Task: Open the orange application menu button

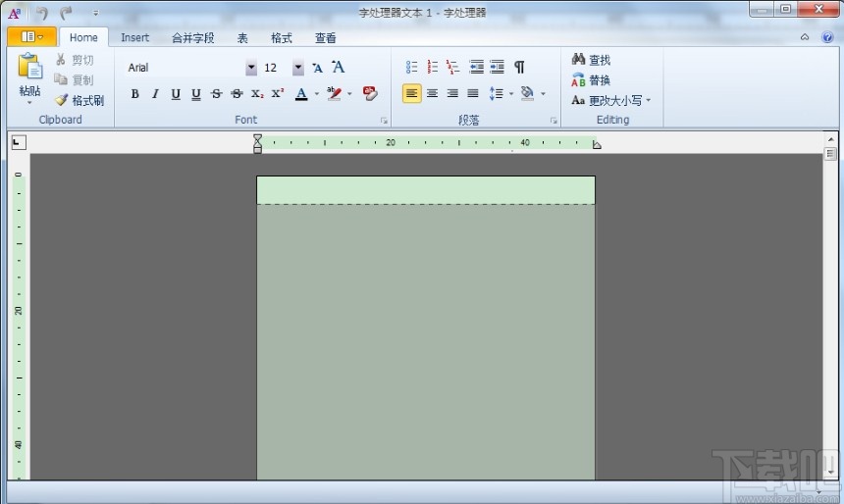Action: tap(31, 36)
